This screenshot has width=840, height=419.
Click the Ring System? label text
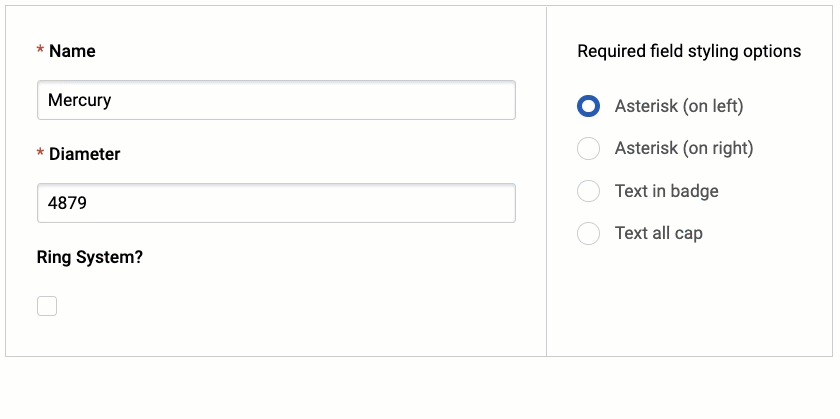point(90,257)
